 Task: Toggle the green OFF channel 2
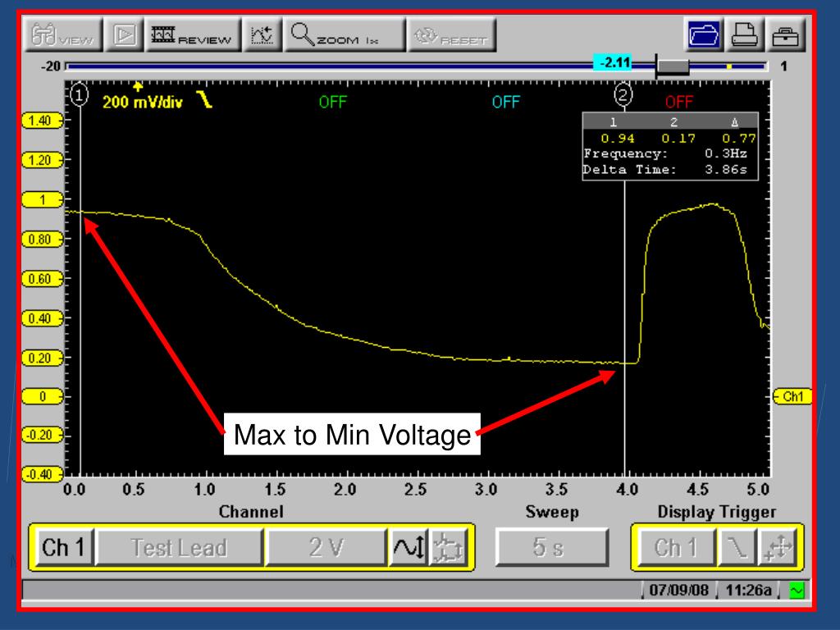pyautogui.click(x=333, y=102)
